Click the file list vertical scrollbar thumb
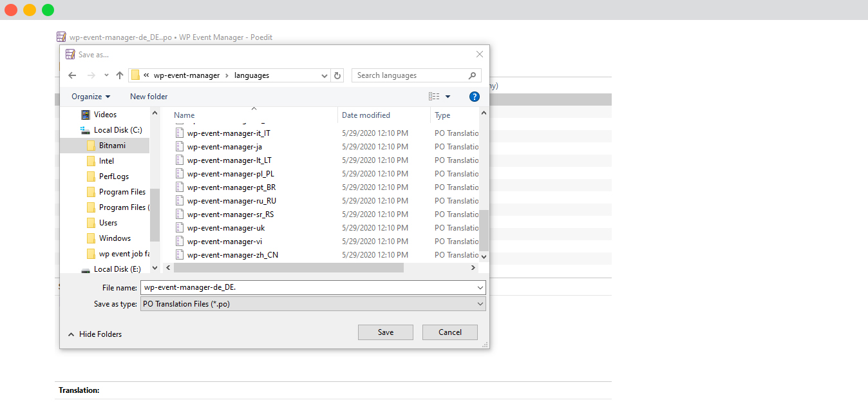Screen dimensions: 868x409 point(484,231)
